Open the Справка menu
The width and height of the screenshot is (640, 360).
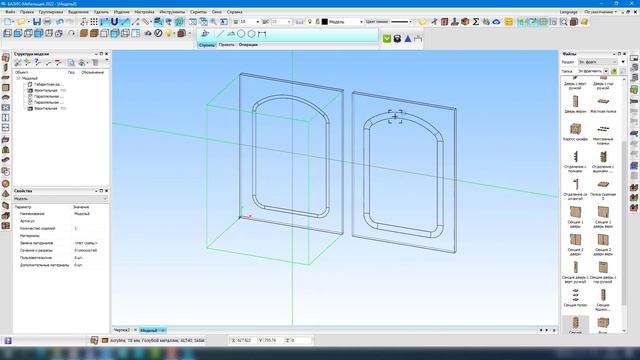[234, 12]
